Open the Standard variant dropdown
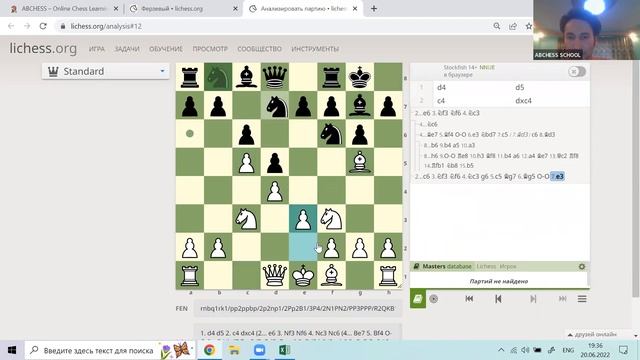This screenshot has width=640, height=360. [x=106, y=71]
